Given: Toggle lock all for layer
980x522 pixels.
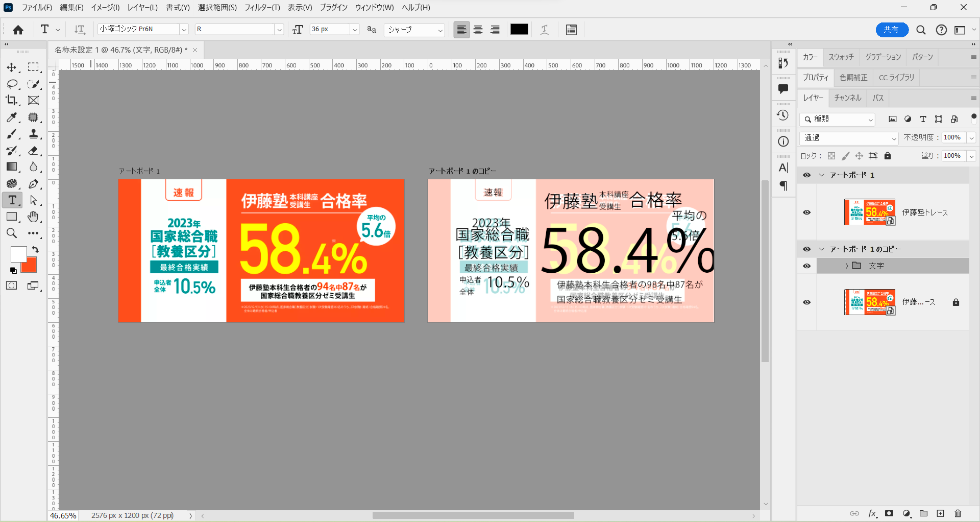Looking at the screenshot, I should coord(888,156).
